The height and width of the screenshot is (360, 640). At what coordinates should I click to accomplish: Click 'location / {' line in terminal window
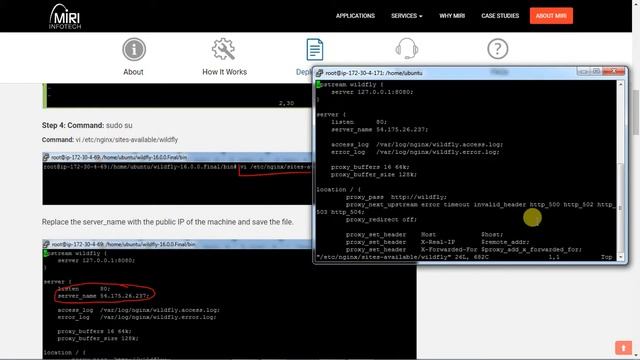point(338,189)
